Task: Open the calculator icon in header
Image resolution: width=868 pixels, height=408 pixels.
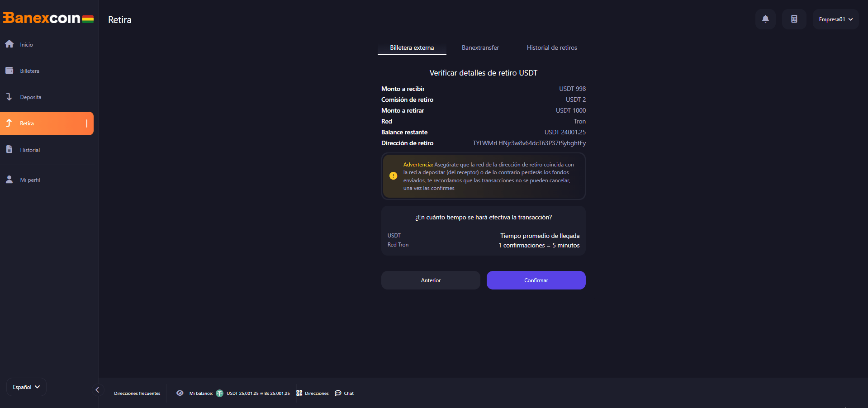Action: [794, 19]
